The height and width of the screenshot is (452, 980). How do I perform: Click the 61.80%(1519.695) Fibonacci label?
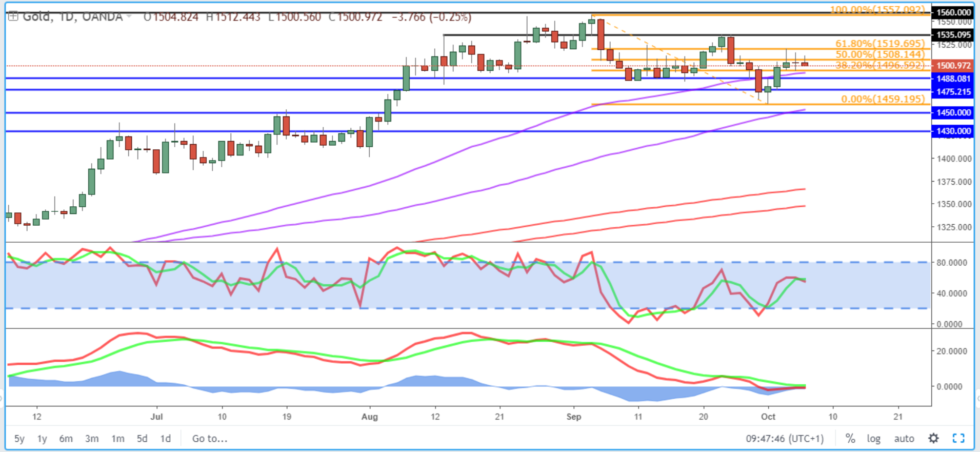pyautogui.click(x=880, y=44)
